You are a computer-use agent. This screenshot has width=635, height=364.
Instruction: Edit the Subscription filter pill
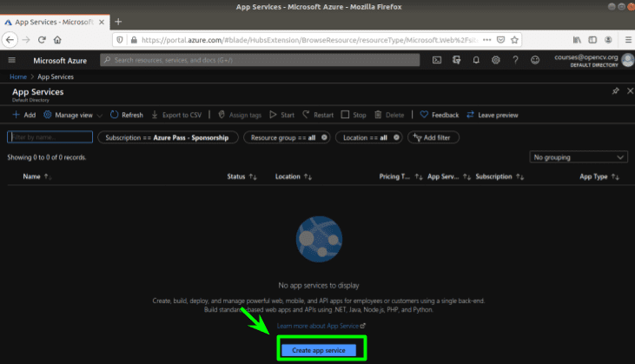point(168,137)
